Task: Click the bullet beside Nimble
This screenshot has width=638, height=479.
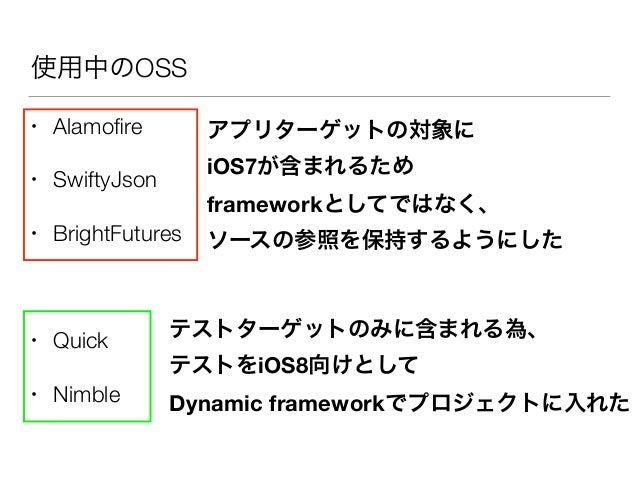Action: pyautogui.click(x=35, y=394)
